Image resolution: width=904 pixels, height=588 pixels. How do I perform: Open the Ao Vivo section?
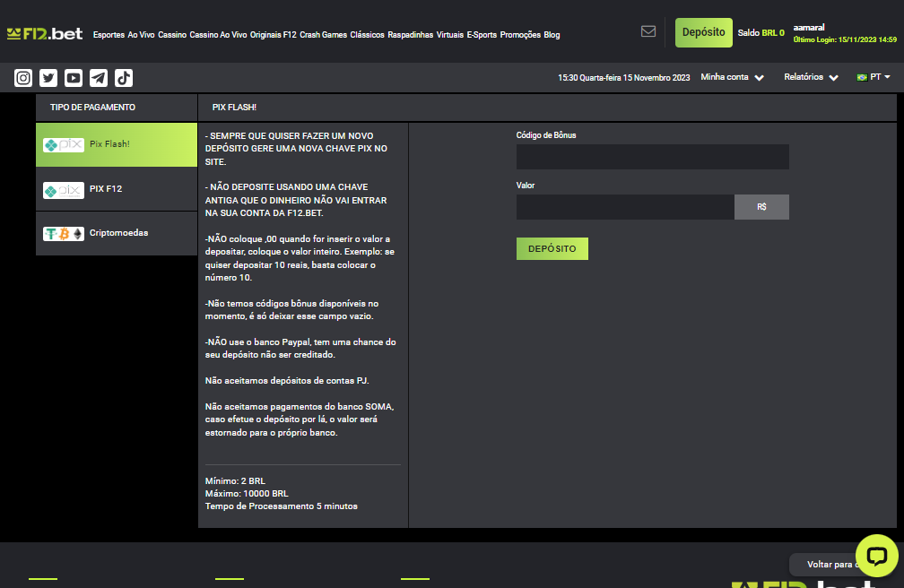pos(141,35)
